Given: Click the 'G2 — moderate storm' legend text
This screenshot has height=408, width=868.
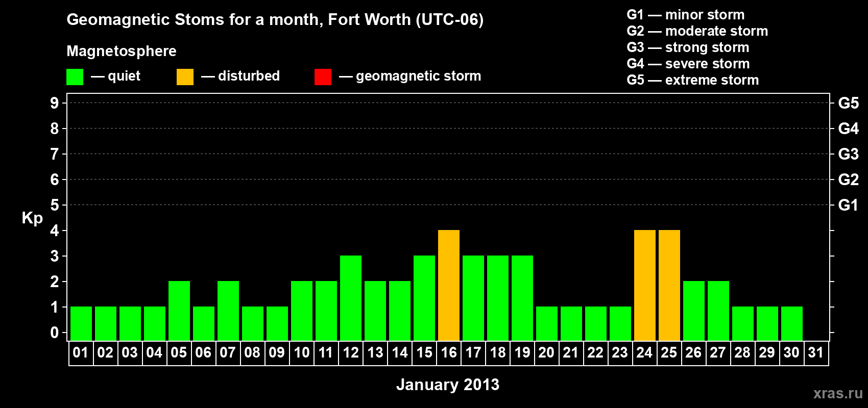Looking at the screenshot, I should tap(697, 31).
